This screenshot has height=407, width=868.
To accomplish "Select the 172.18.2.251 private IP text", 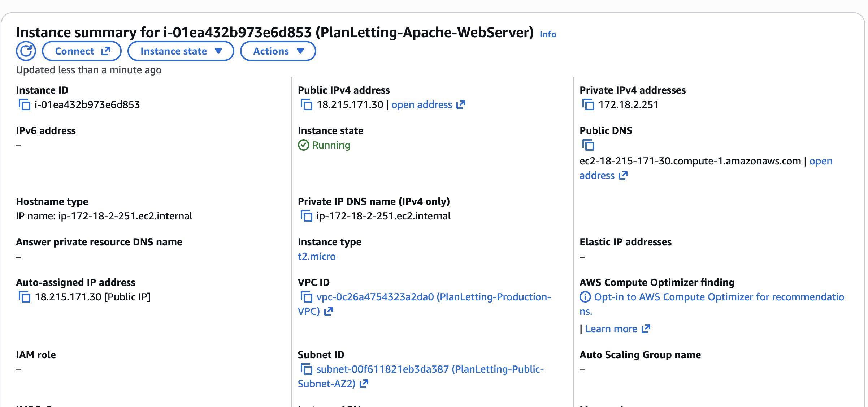I will point(629,105).
